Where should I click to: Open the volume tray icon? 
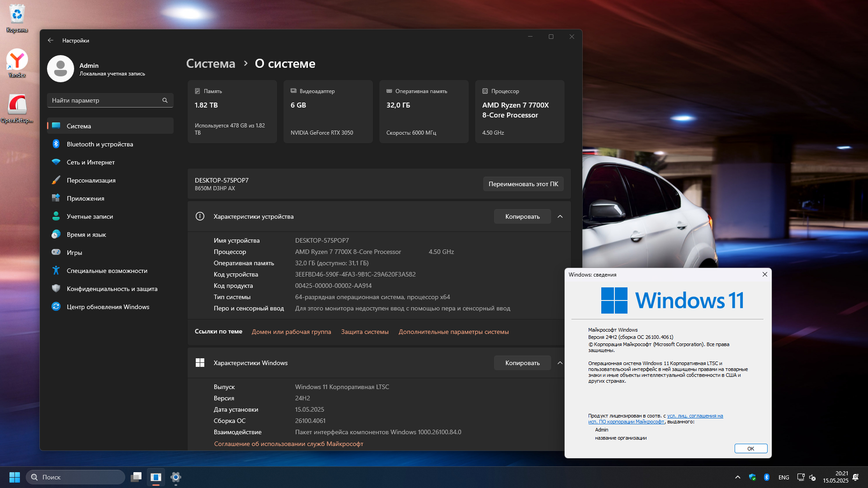point(812,477)
